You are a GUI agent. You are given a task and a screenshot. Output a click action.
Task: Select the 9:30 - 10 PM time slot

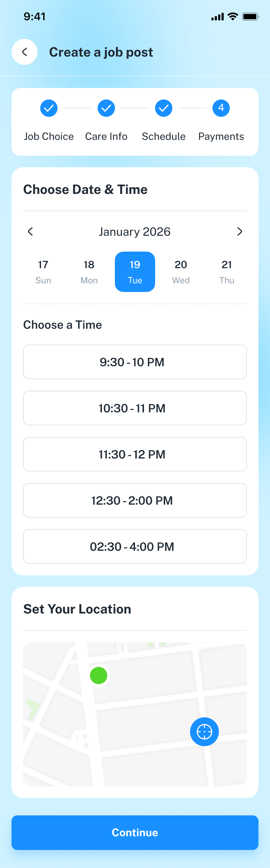pyautogui.click(x=135, y=362)
